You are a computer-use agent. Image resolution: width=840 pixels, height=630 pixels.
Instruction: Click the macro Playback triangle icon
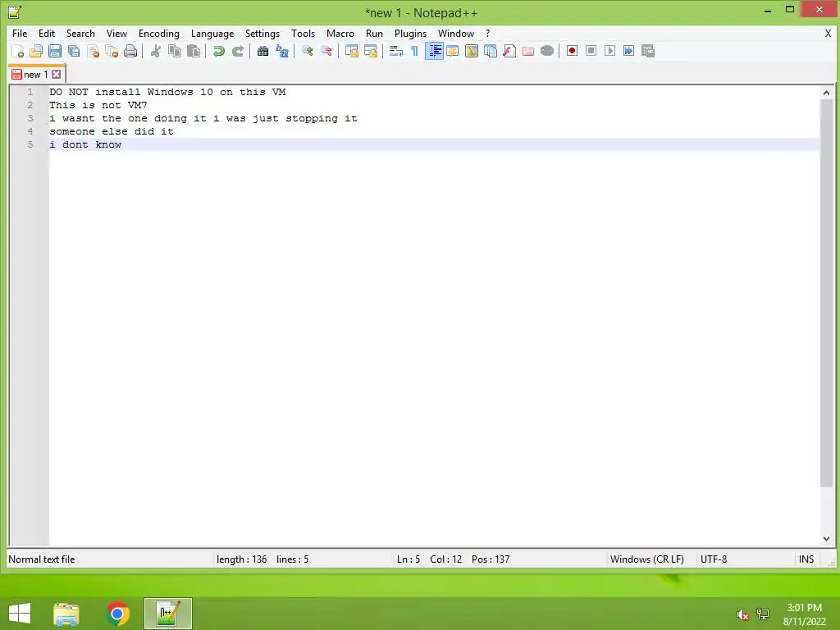point(609,51)
